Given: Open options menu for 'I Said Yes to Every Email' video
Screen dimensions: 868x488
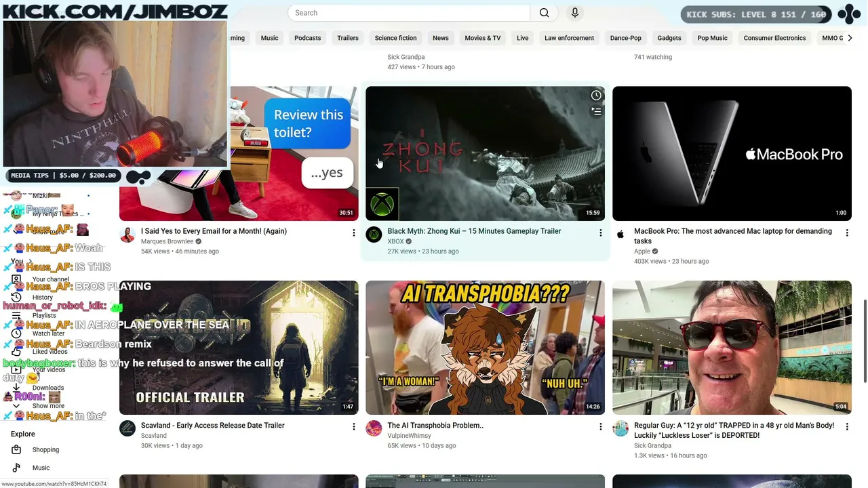Looking at the screenshot, I should coord(353,233).
